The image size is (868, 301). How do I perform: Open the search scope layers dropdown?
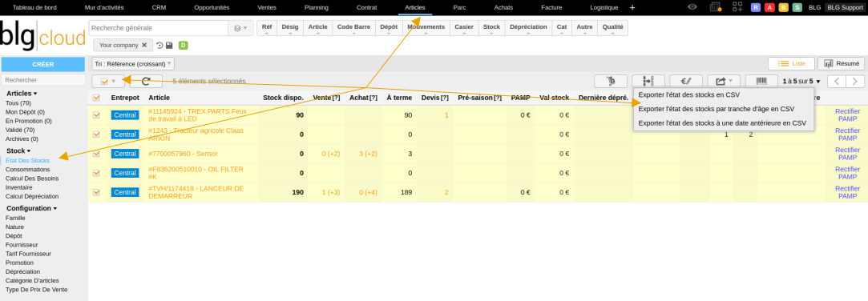click(240, 28)
